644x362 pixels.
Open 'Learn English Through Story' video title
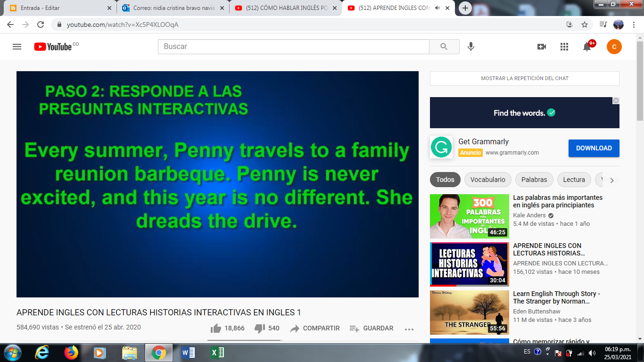point(556,297)
